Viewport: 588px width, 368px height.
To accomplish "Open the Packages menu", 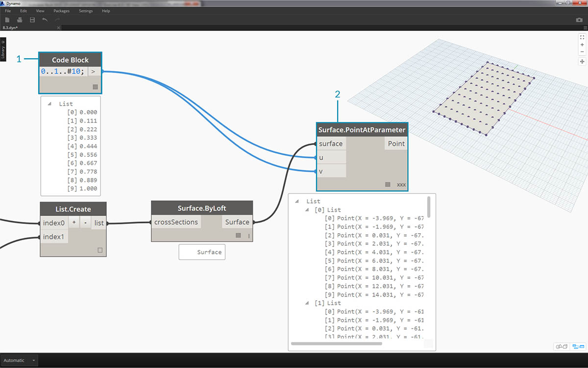I will tap(61, 11).
